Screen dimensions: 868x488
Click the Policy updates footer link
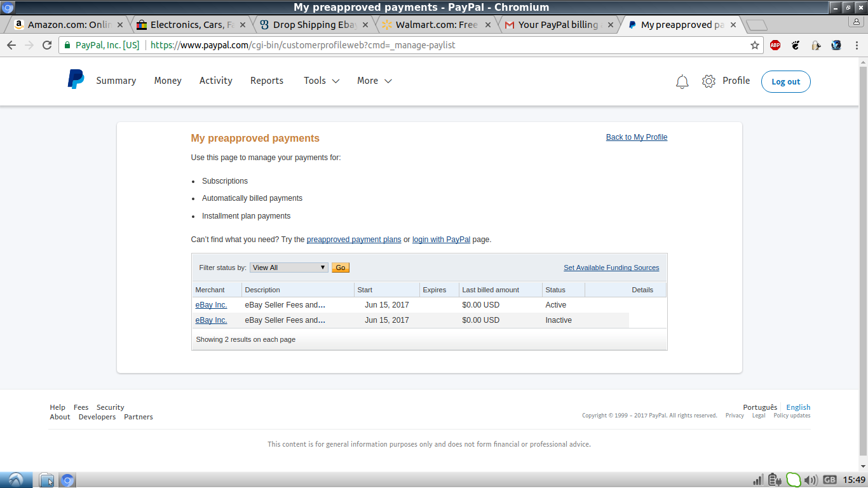pyautogui.click(x=792, y=416)
